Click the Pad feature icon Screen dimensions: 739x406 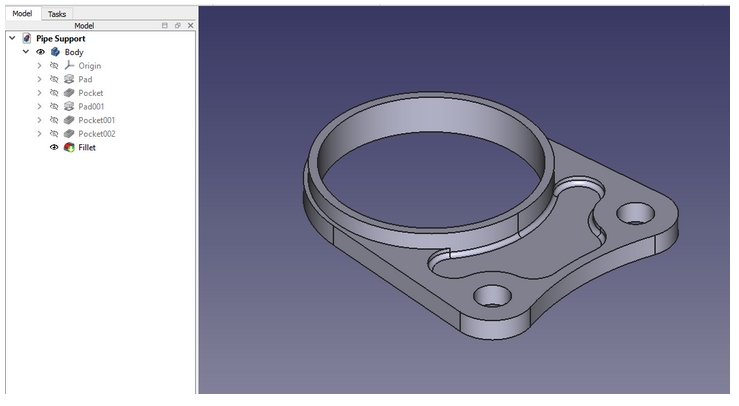(69, 79)
